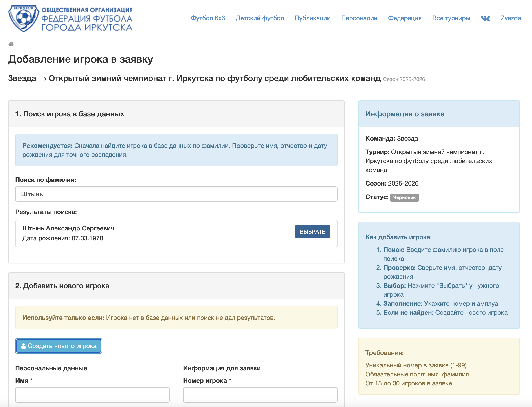Screen dimensions: 532x407
Task: Focus the surname search input field
Action: [176, 194]
